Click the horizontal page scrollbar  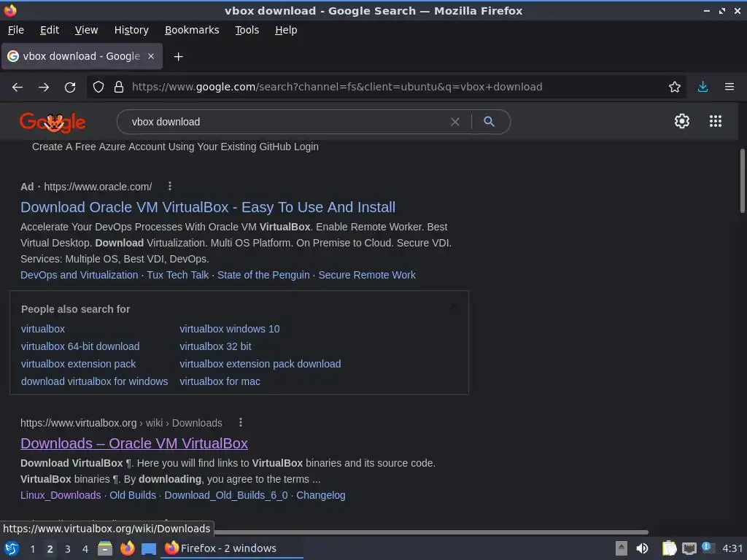click(x=431, y=532)
